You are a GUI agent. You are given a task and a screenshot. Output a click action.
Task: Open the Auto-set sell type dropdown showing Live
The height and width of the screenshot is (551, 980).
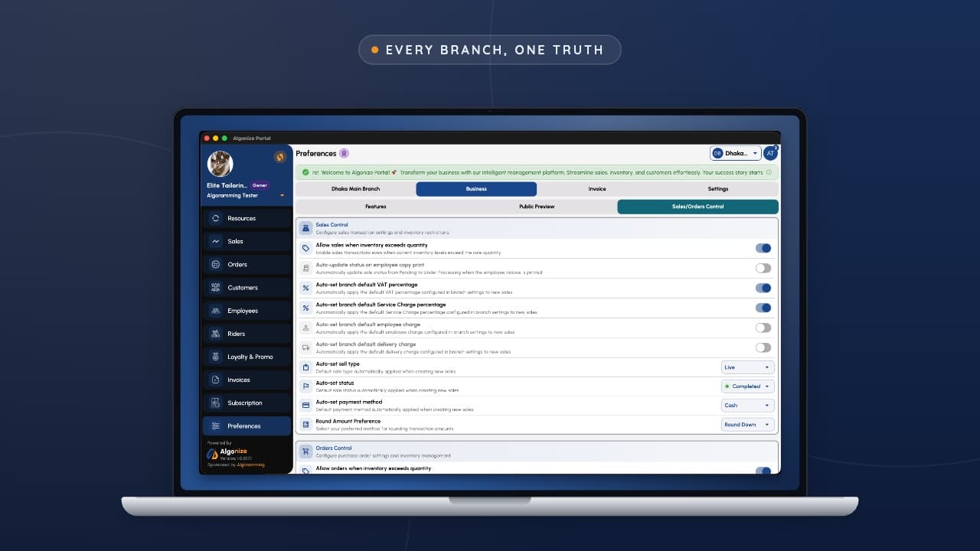point(748,367)
